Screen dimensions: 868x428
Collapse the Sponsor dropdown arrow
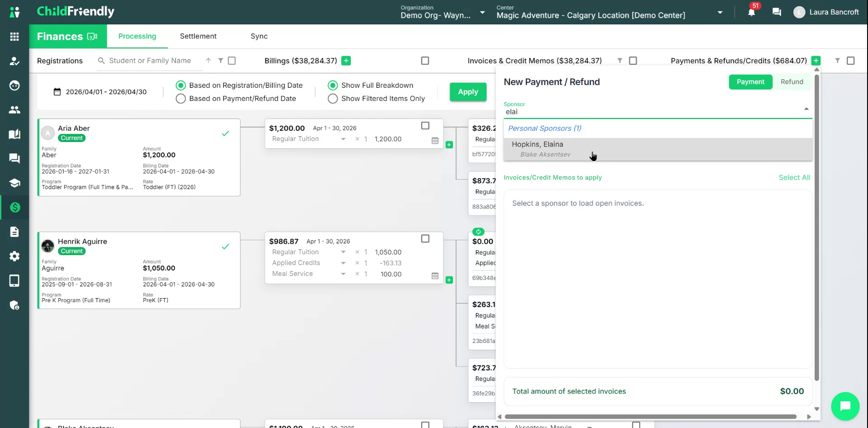[x=806, y=109]
